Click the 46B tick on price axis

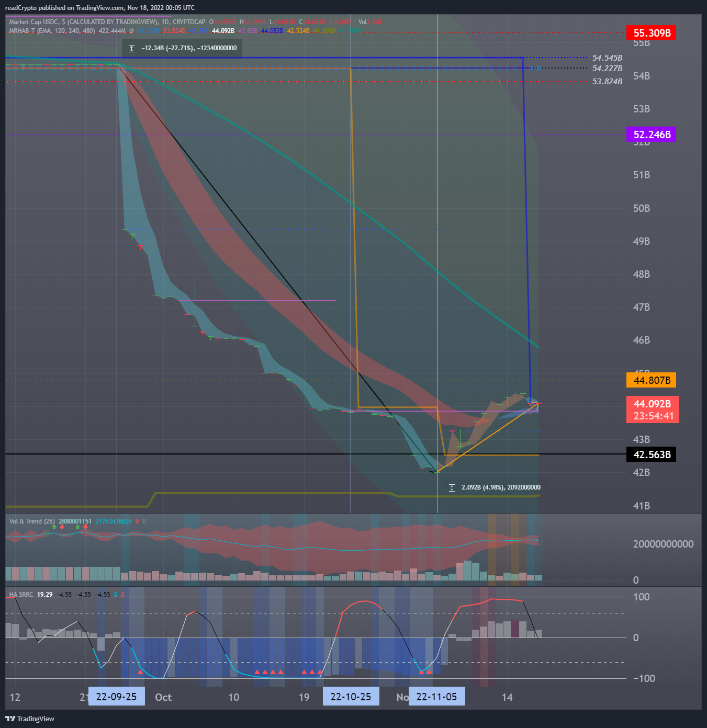point(642,340)
